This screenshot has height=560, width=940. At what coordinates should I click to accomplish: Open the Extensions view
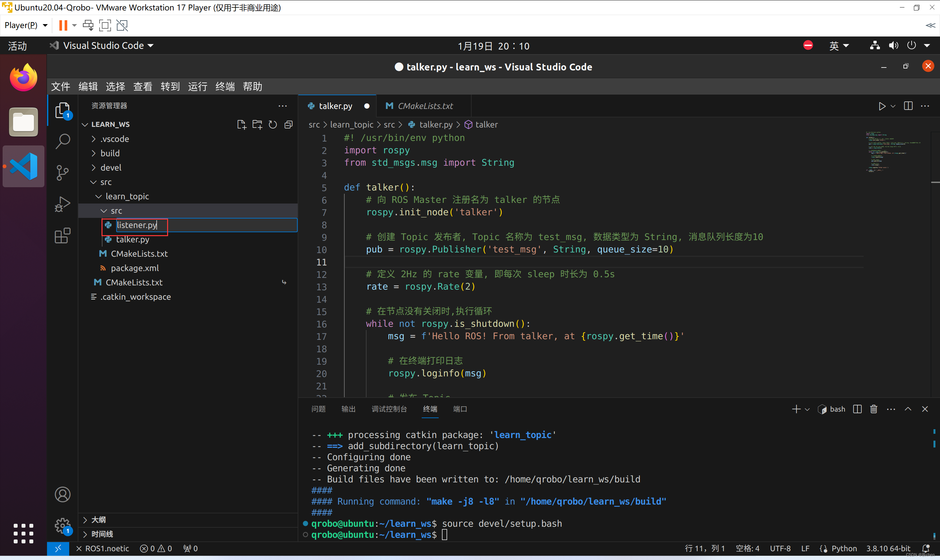(x=63, y=235)
